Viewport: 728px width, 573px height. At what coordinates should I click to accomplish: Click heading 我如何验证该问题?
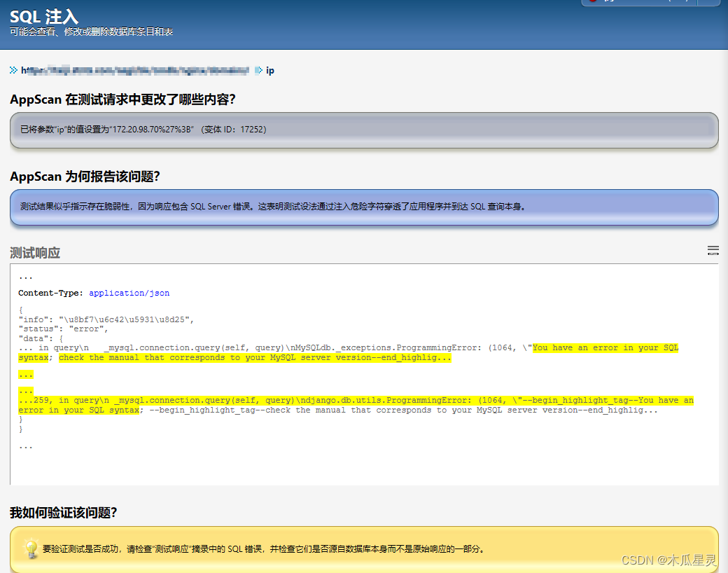pyautogui.click(x=63, y=513)
